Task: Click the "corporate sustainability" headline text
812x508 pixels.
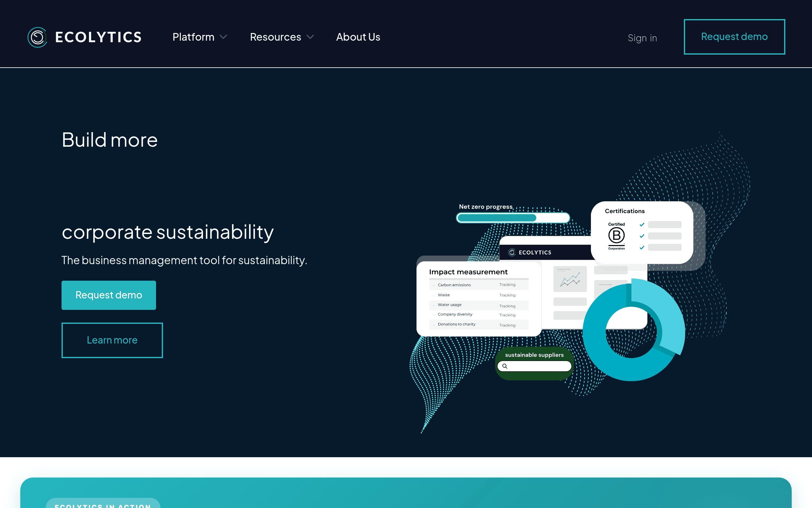Action: tap(168, 232)
